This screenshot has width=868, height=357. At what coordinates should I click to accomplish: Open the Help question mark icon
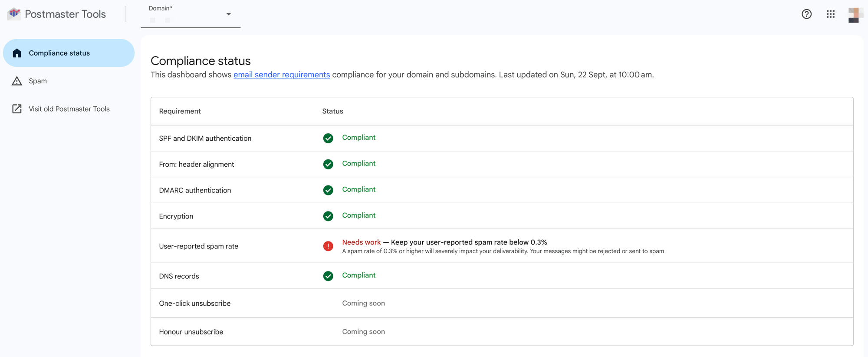click(x=806, y=14)
